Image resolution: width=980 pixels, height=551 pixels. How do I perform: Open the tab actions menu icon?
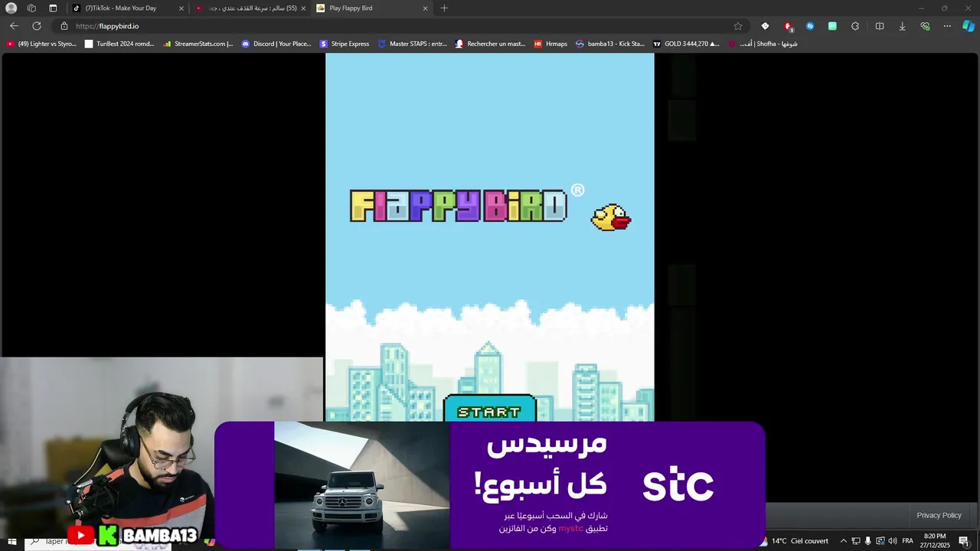click(x=53, y=8)
